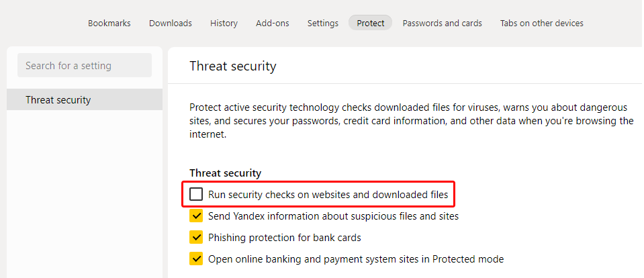Select the Protect tab
644x278 pixels.
(x=370, y=23)
